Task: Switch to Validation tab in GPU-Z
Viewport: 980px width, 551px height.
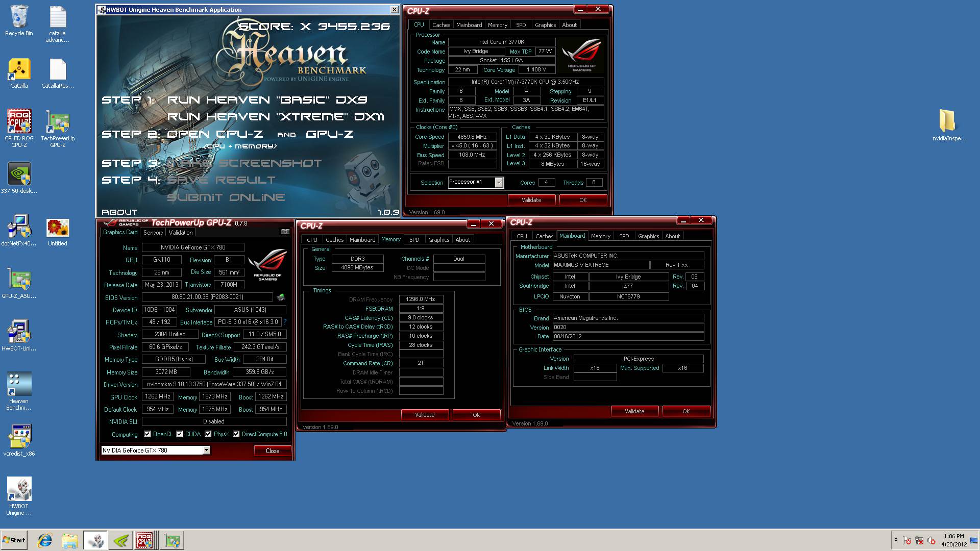Action: click(x=181, y=232)
